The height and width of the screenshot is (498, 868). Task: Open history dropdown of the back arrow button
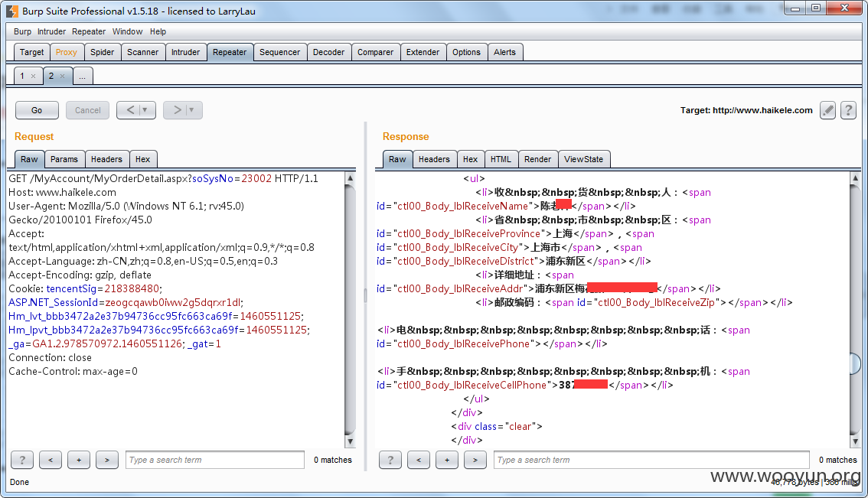click(x=145, y=110)
